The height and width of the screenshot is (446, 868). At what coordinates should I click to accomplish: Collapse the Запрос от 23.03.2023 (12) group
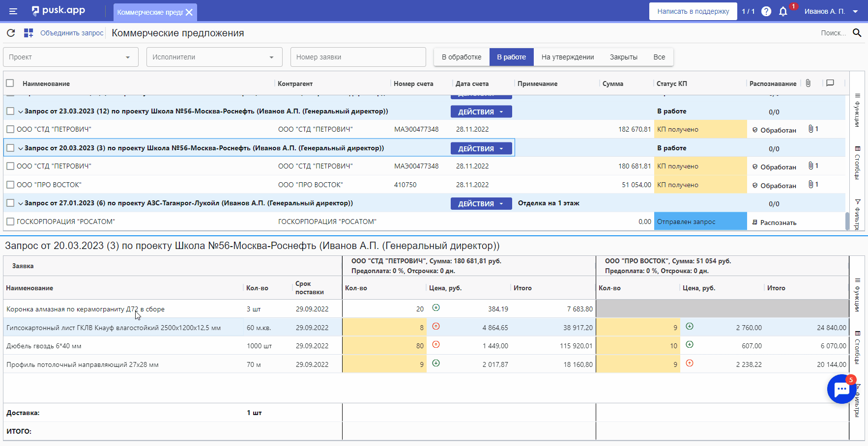tap(21, 111)
